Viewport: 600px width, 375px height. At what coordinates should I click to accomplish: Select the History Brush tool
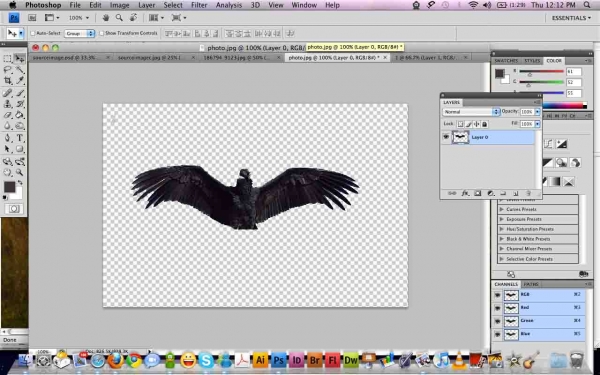click(20, 104)
